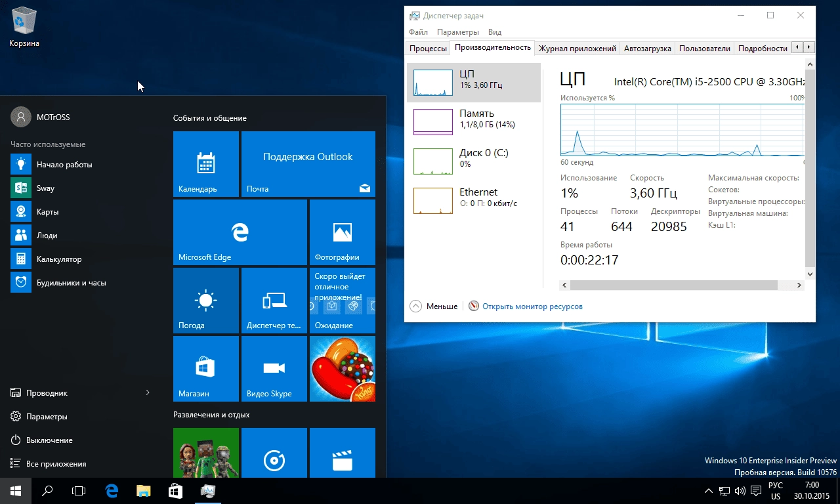Open the Фотографии tile
Viewport: 840px width, 504px height.
[343, 232]
